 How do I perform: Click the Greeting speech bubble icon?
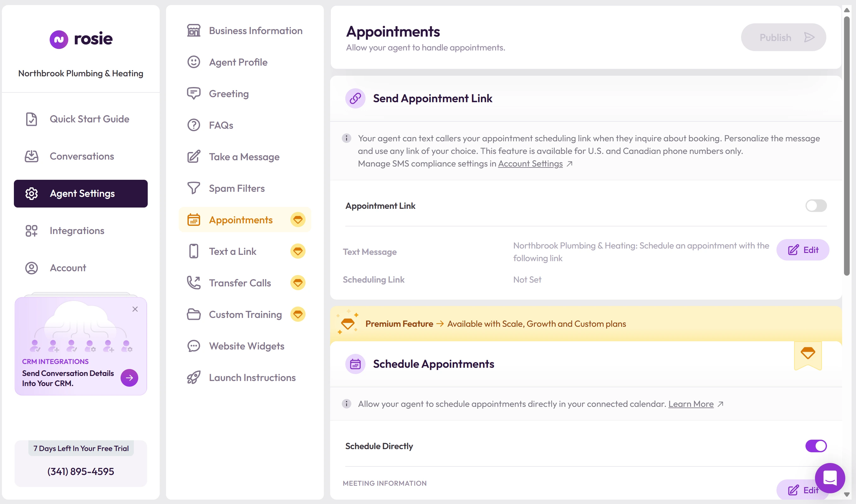point(194,94)
